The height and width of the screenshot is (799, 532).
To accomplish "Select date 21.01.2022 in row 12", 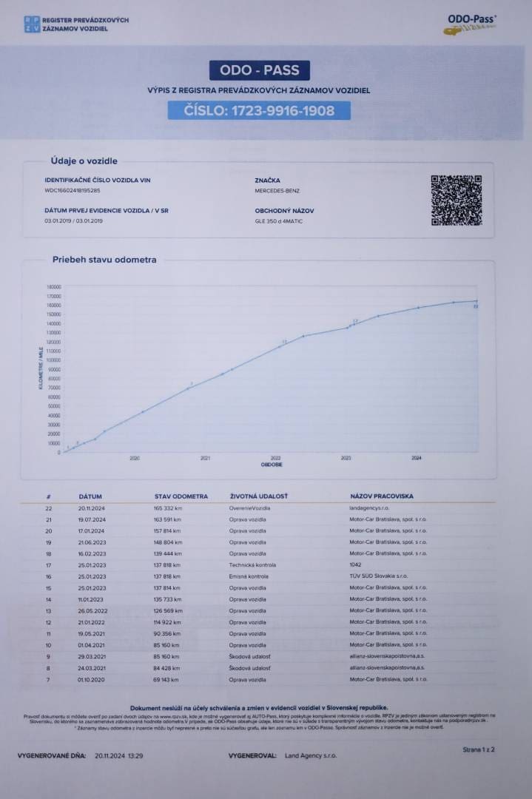I will tap(91, 623).
